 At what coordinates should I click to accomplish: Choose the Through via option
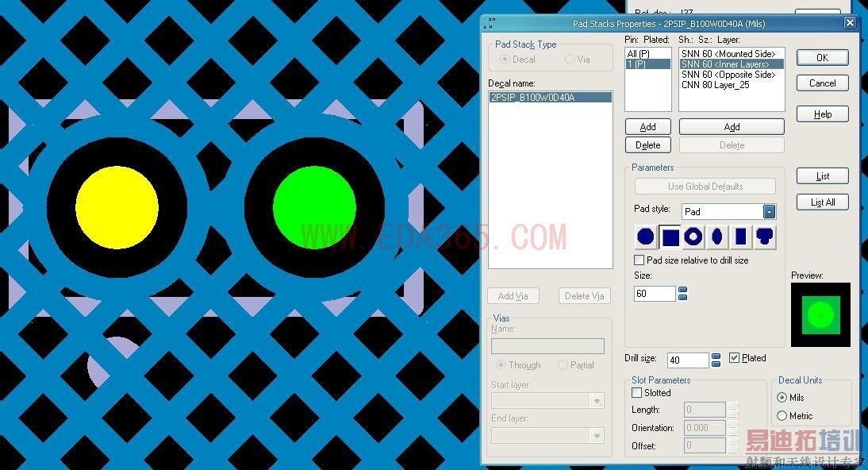(501, 364)
